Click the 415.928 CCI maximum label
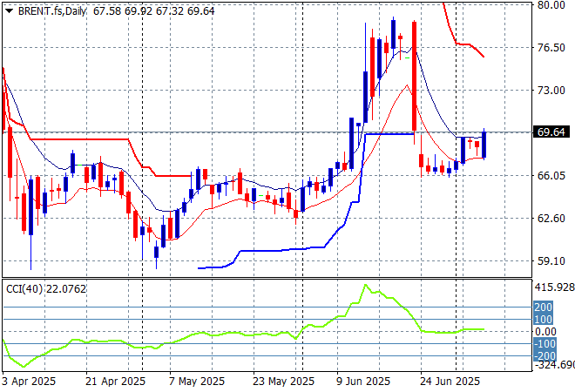Image resolution: width=575 pixels, height=392 pixels. point(553,287)
